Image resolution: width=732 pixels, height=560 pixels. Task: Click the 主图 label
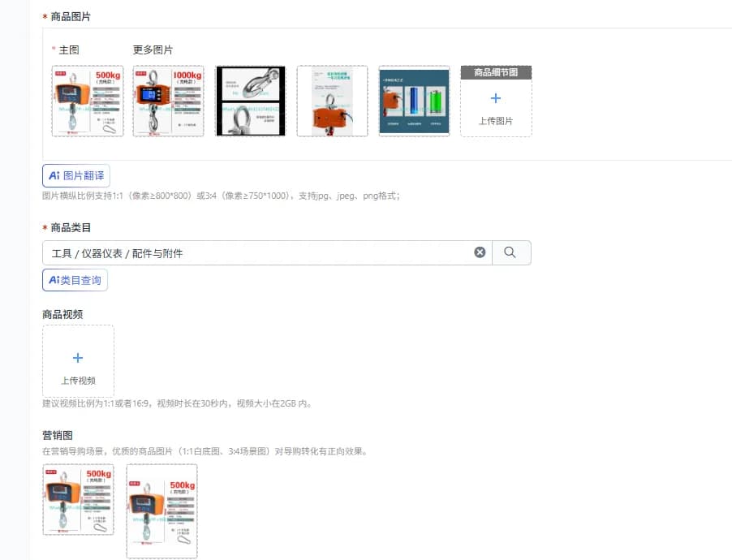click(x=69, y=50)
